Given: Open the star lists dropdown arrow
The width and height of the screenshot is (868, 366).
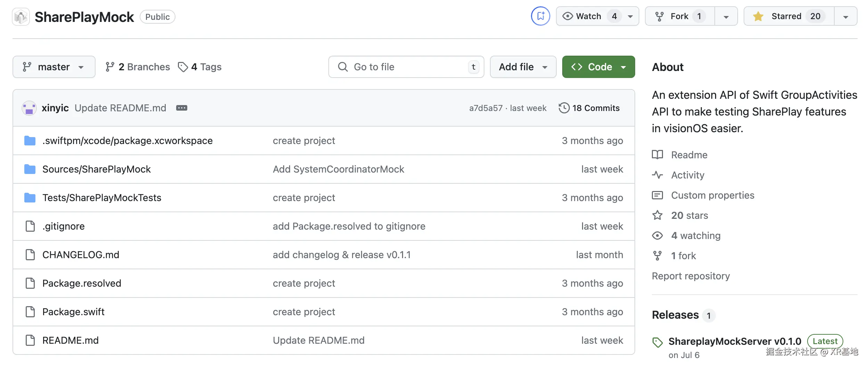Looking at the screenshot, I should tap(846, 17).
